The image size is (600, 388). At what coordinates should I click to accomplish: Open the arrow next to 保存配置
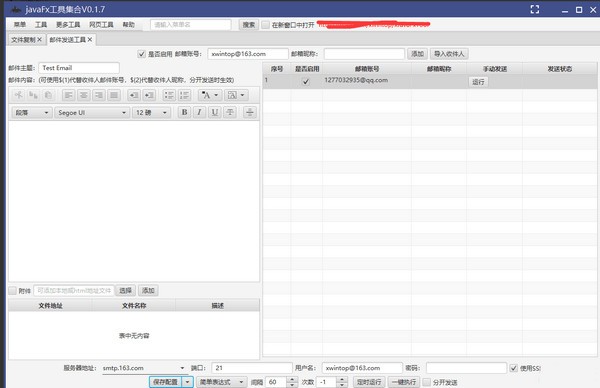(x=188, y=382)
